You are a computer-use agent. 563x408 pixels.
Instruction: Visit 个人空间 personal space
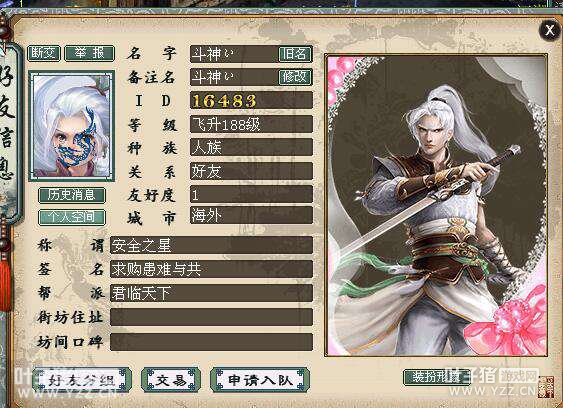point(72,217)
